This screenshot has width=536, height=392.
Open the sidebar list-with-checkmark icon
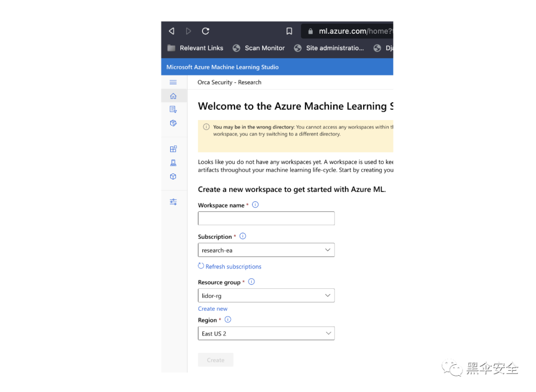(173, 109)
